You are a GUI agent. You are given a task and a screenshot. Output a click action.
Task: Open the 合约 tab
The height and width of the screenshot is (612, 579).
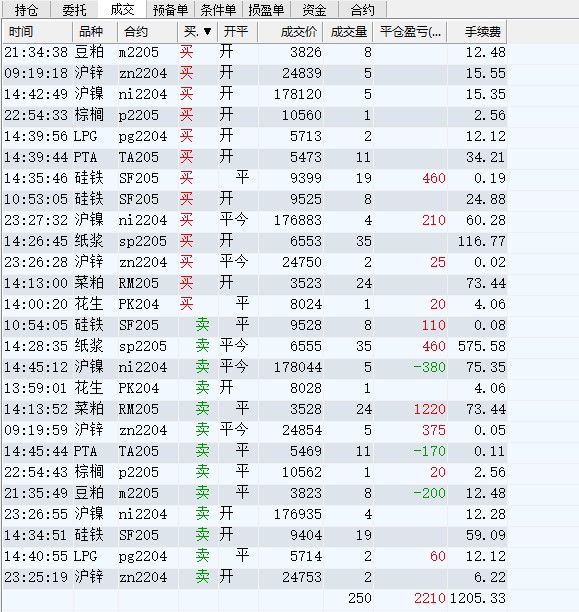click(x=362, y=9)
